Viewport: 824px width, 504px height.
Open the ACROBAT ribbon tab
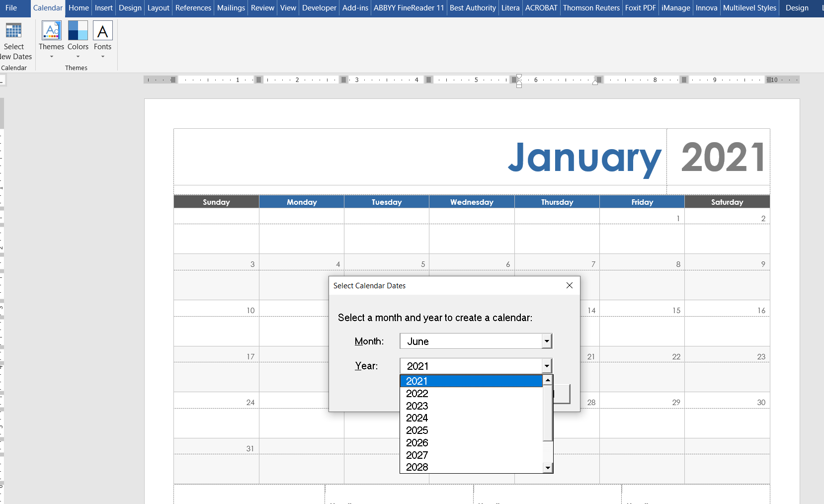tap(541, 8)
